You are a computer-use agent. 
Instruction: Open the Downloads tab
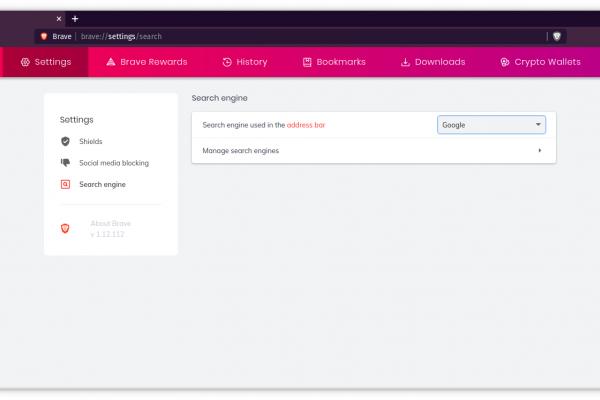pos(433,62)
